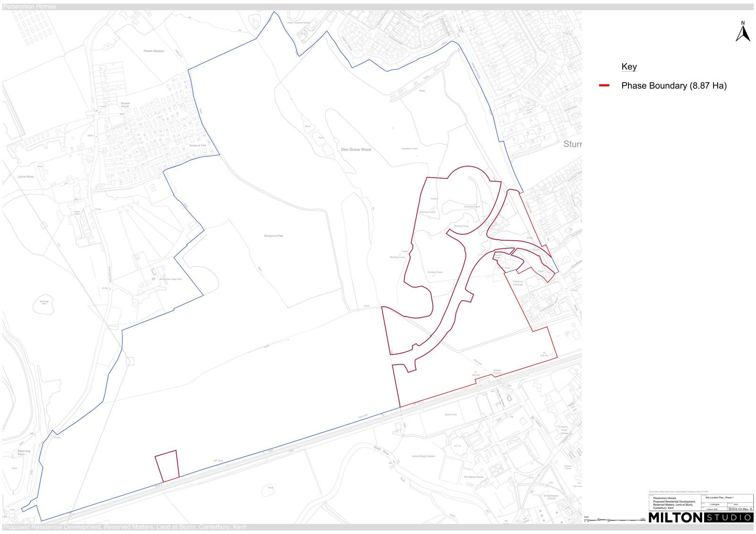This screenshot has height=534, width=756.
Task: Click the scale bar beside the title block
Action: [x=614, y=519]
